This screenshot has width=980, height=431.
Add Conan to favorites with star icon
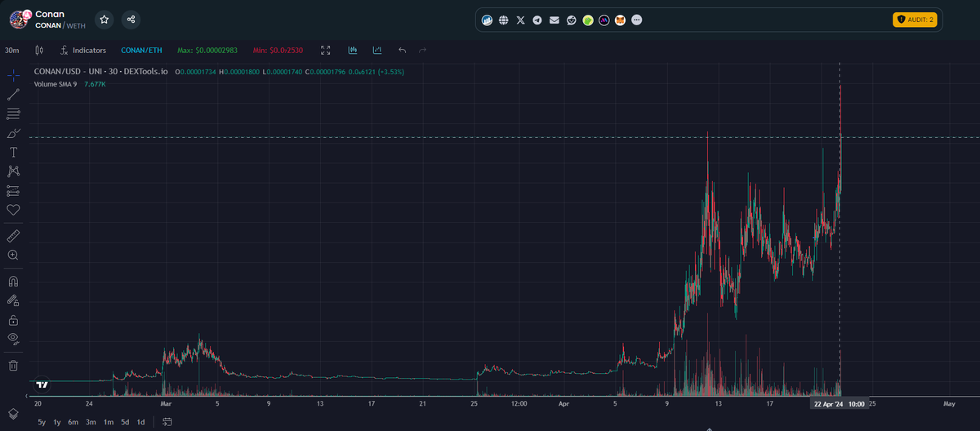pos(105,19)
